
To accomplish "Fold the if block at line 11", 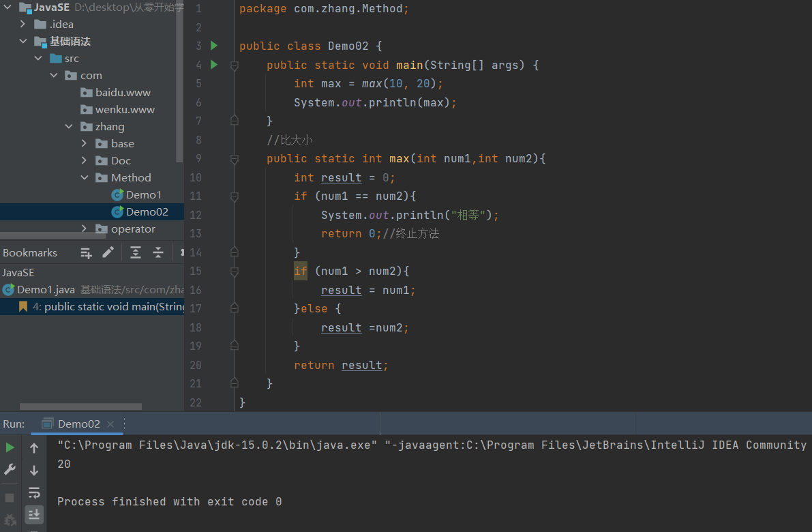I will point(234,196).
